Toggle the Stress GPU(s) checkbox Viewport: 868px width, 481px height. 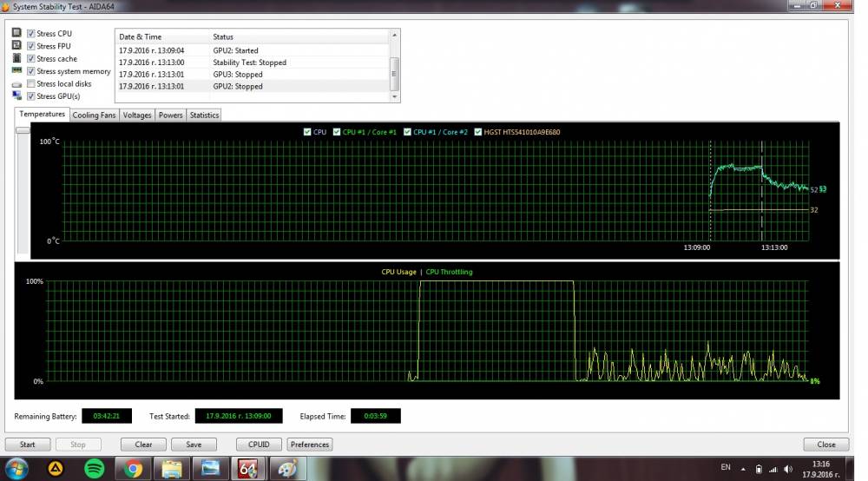[31, 96]
